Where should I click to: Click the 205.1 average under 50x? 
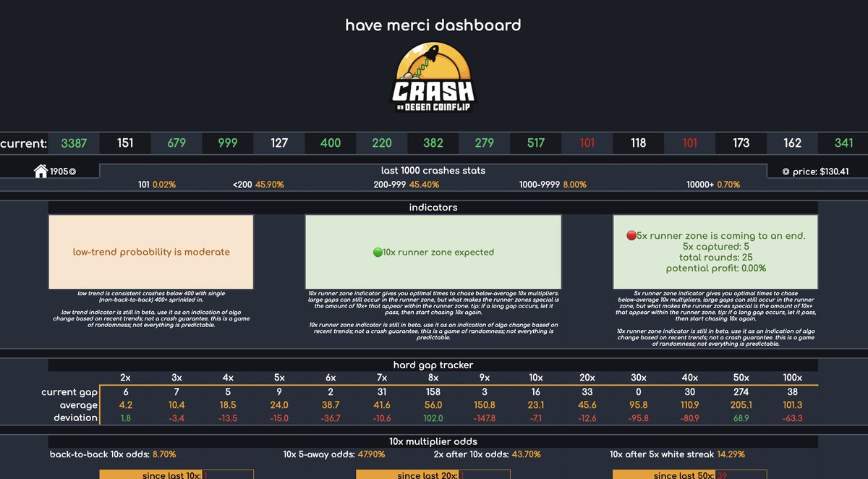pyautogui.click(x=741, y=405)
